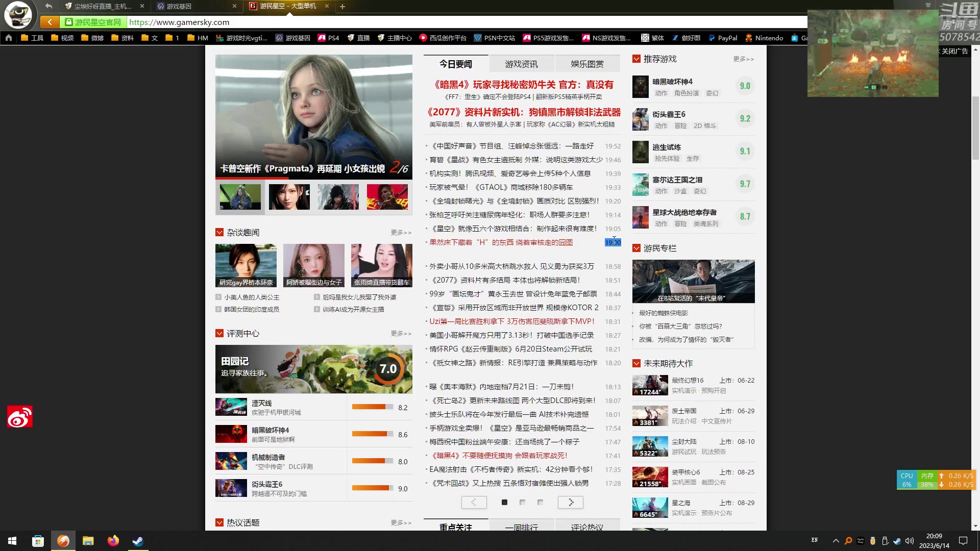The height and width of the screenshot is (551, 980).
Task: Select the 一周排行 tab
Action: click(x=522, y=526)
